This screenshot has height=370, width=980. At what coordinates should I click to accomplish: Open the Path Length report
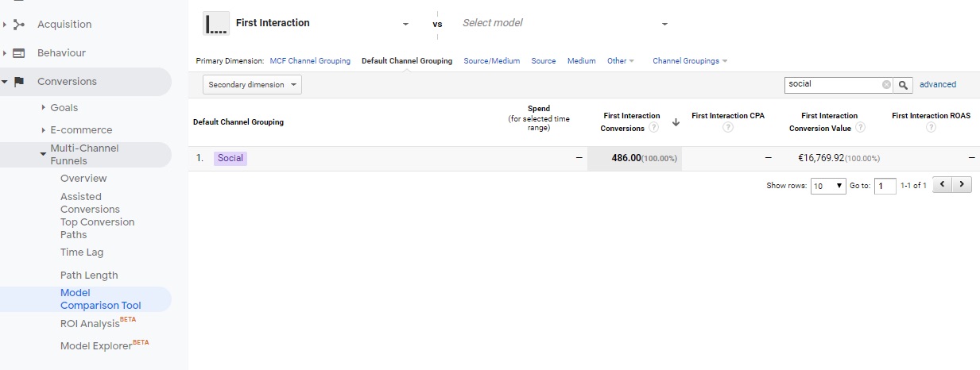point(89,276)
